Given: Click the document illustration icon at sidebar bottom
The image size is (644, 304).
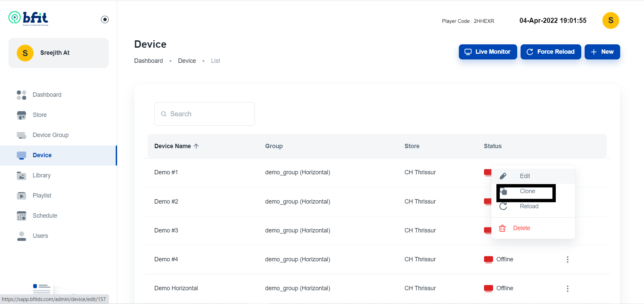Looking at the screenshot, I should click(42, 289).
